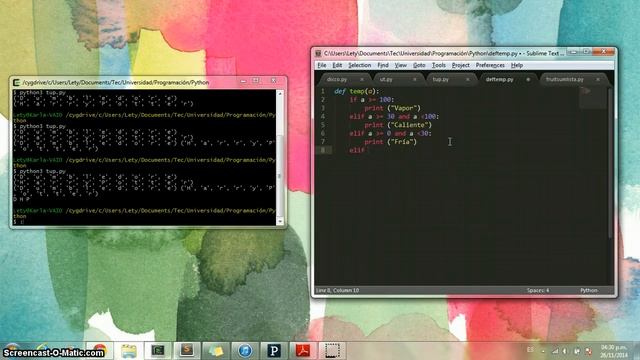Open Adobe Reader from the taskbar
Screen dimensions: 640x360
[303, 351]
